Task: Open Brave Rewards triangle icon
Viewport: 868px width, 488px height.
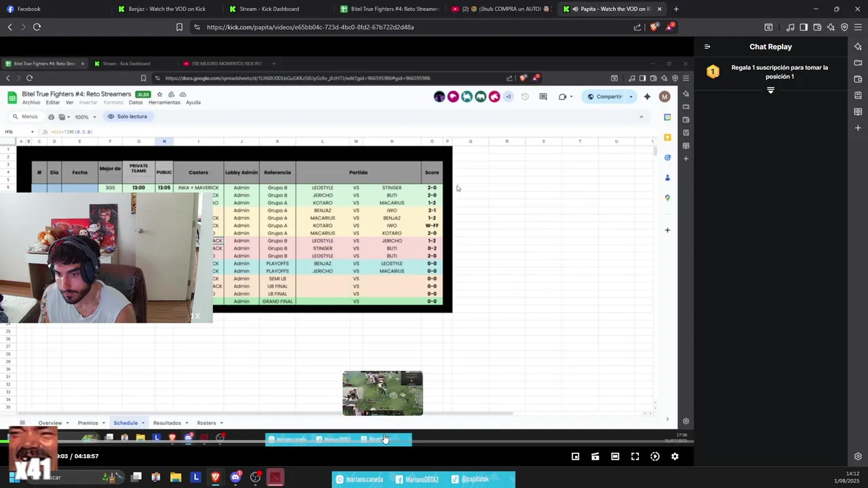Action: (x=670, y=27)
